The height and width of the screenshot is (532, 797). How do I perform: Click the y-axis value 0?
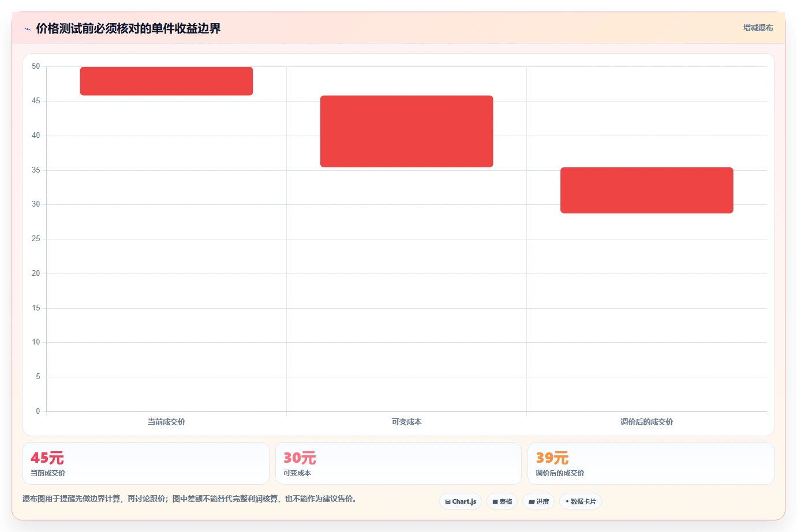(x=38, y=411)
